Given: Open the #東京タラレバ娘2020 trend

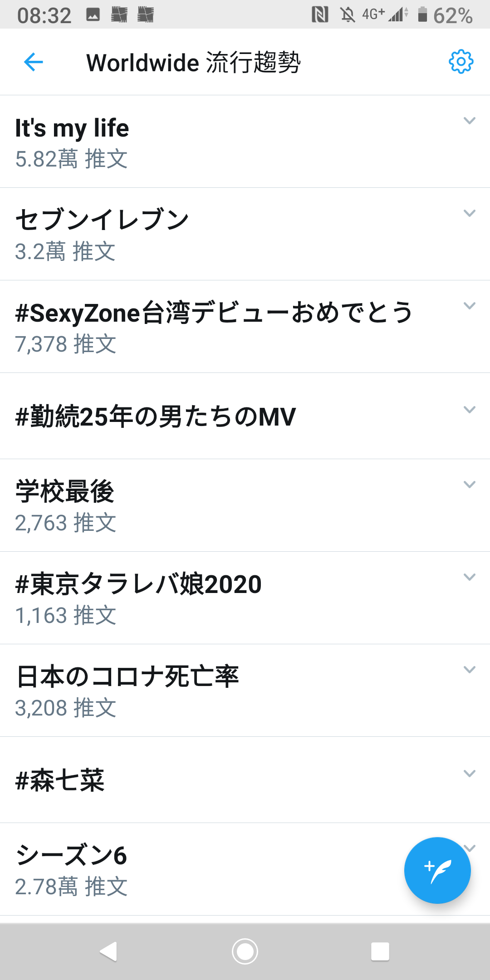Looking at the screenshot, I should (x=245, y=598).
